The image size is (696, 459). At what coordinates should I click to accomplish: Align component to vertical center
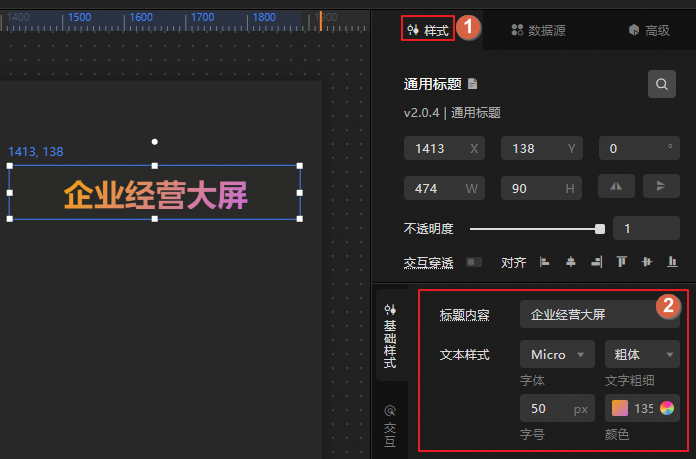(x=647, y=262)
